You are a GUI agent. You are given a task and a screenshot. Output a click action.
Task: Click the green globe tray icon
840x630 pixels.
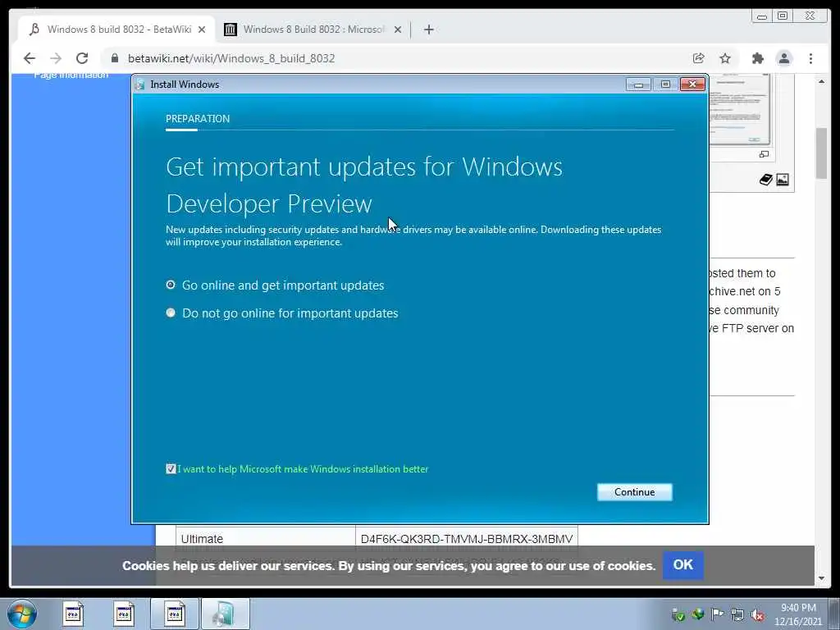pos(697,614)
